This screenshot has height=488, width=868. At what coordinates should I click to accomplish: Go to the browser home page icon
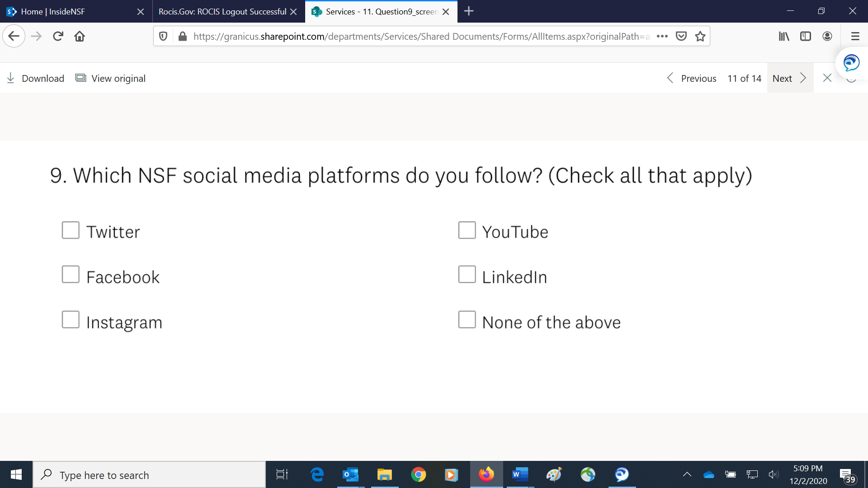click(80, 36)
